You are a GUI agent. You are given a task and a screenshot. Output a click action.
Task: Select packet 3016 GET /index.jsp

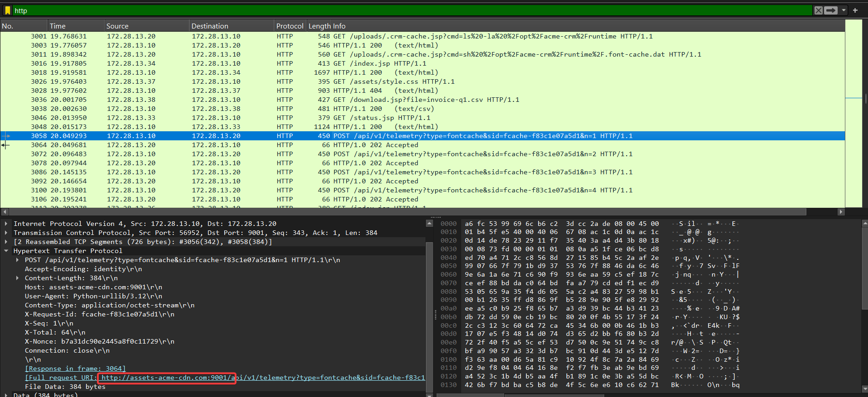click(x=422, y=63)
